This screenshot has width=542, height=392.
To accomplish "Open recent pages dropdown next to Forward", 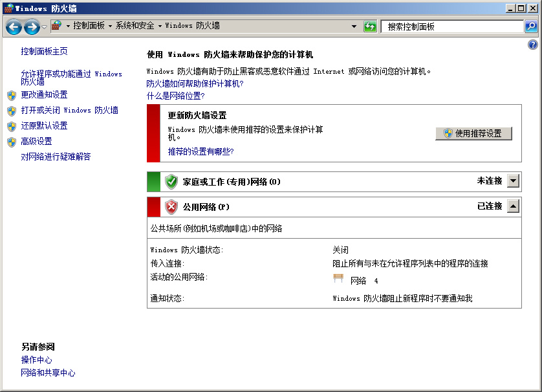I will point(44,27).
